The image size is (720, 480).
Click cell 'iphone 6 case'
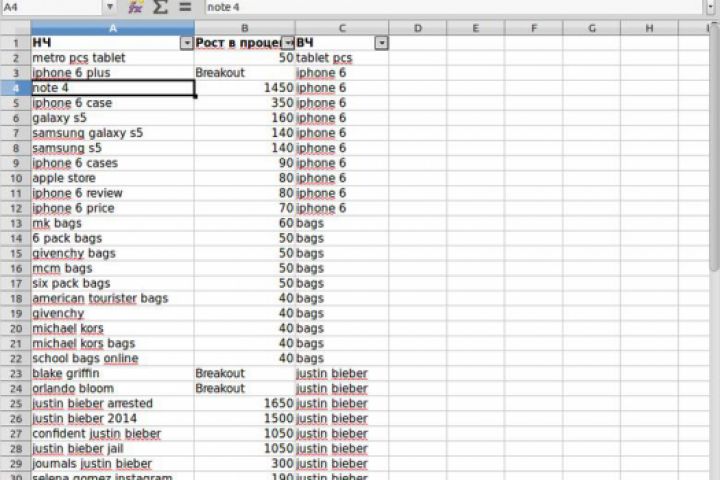coord(112,103)
